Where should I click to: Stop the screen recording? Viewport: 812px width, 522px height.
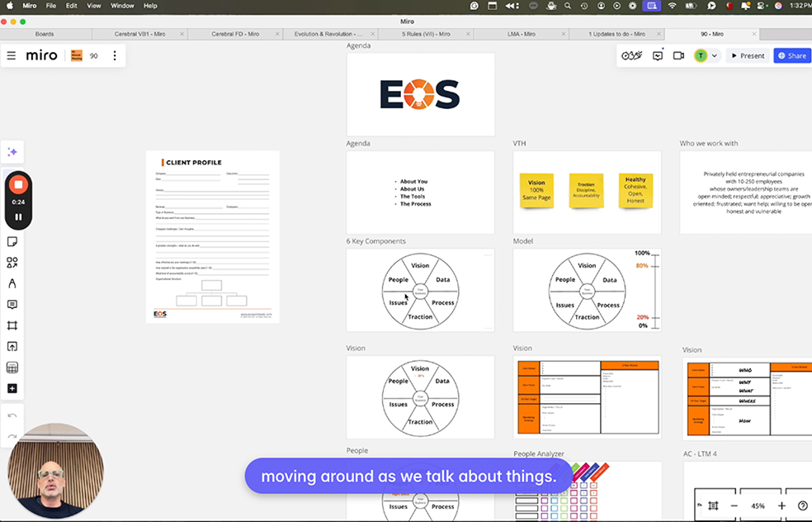pyautogui.click(x=18, y=184)
